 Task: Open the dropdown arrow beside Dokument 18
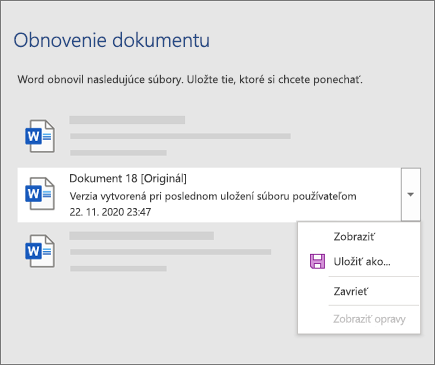[411, 194]
